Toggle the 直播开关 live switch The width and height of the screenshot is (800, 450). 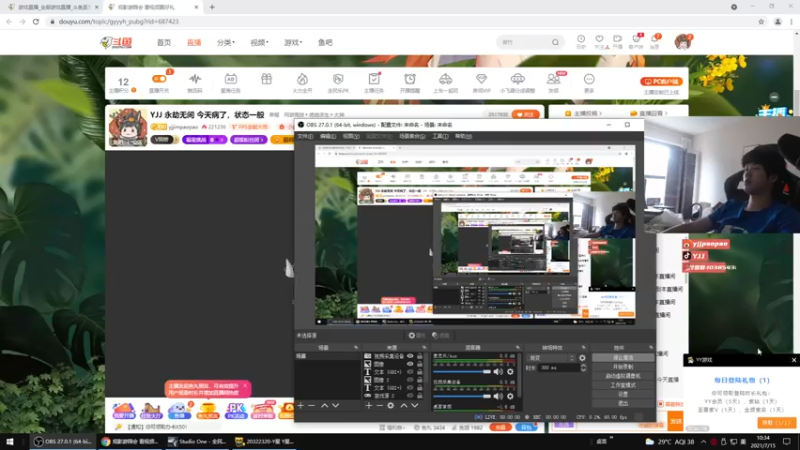pos(159,79)
